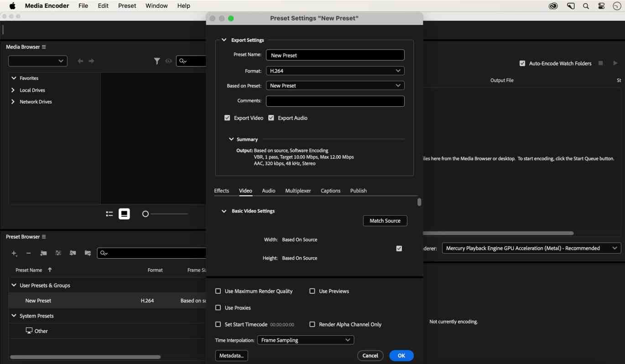Open Media Browser location dropdown
This screenshot has height=364, width=625.
[38, 61]
